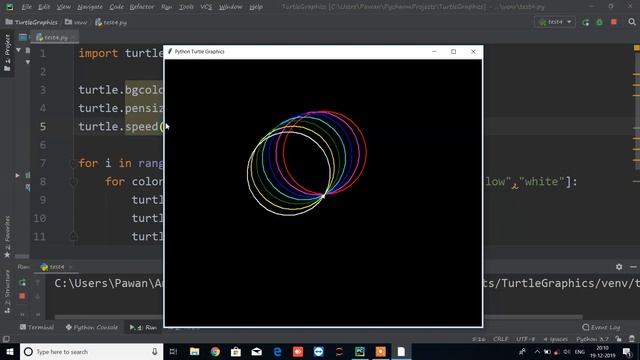Open the View menu
Image resolution: width=640 pixels, height=360 pixels.
pos(63,7)
